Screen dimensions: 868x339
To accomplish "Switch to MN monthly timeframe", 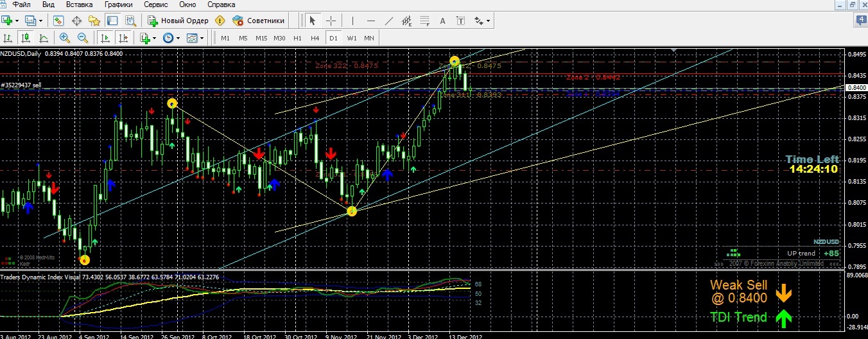I will click(x=369, y=38).
